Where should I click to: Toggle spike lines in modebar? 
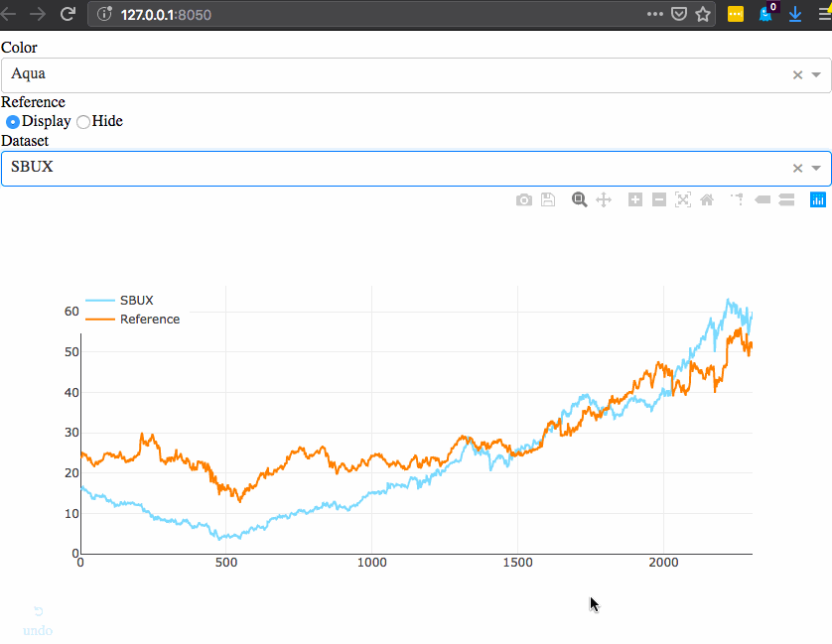pyautogui.click(x=737, y=200)
